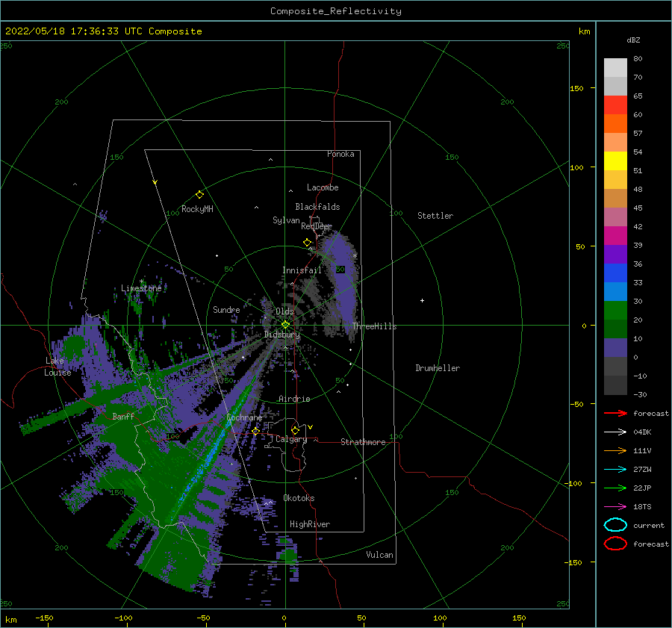Click the Limestone label

(x=141, y=288)
